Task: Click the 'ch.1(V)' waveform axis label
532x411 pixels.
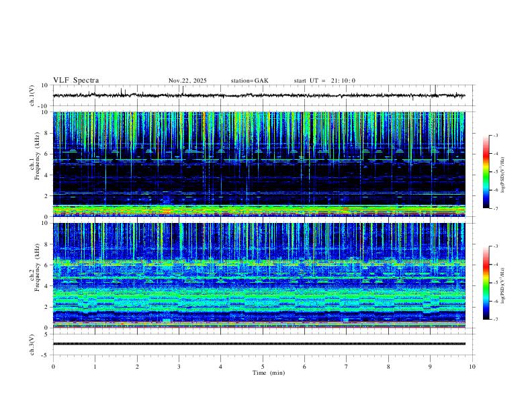Action: pos(32,95)
